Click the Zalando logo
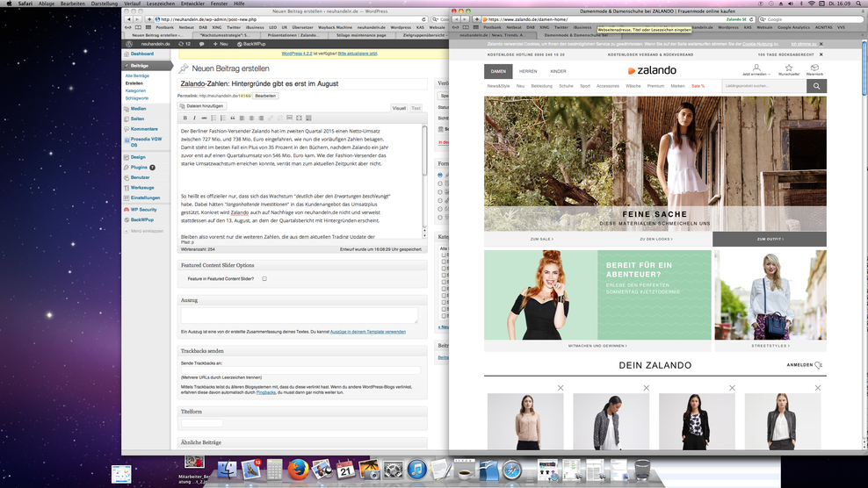The image size is (868, 488). coord(652,70)
